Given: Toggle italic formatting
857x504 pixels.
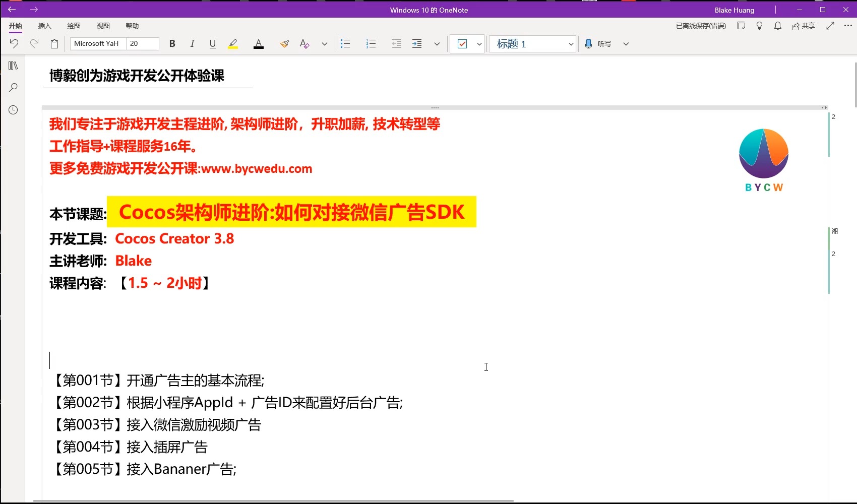Looking at the screenshot, I should click(192, 44).
